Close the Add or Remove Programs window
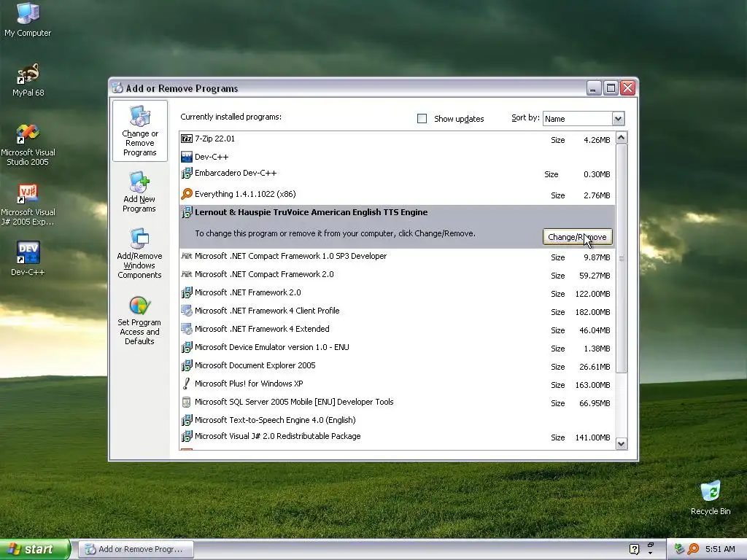747x560 pixels. tap(628, 88)
